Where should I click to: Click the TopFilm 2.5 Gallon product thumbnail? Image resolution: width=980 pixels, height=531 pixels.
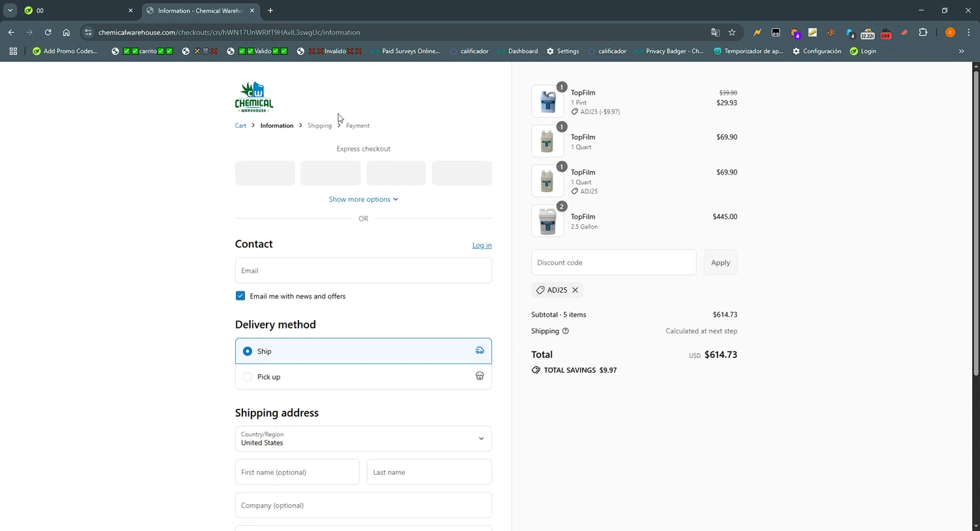coord(547,221)
